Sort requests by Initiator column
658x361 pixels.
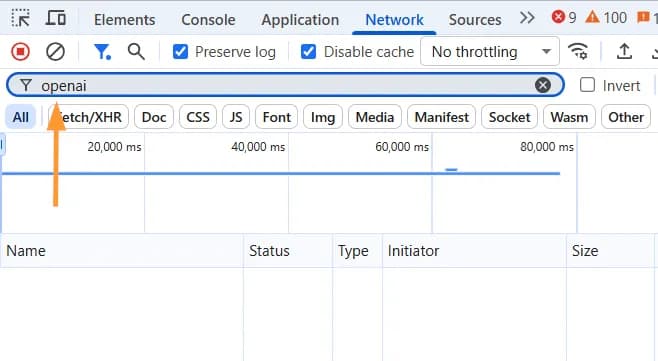pyautogui.click(x=474, y=251)
